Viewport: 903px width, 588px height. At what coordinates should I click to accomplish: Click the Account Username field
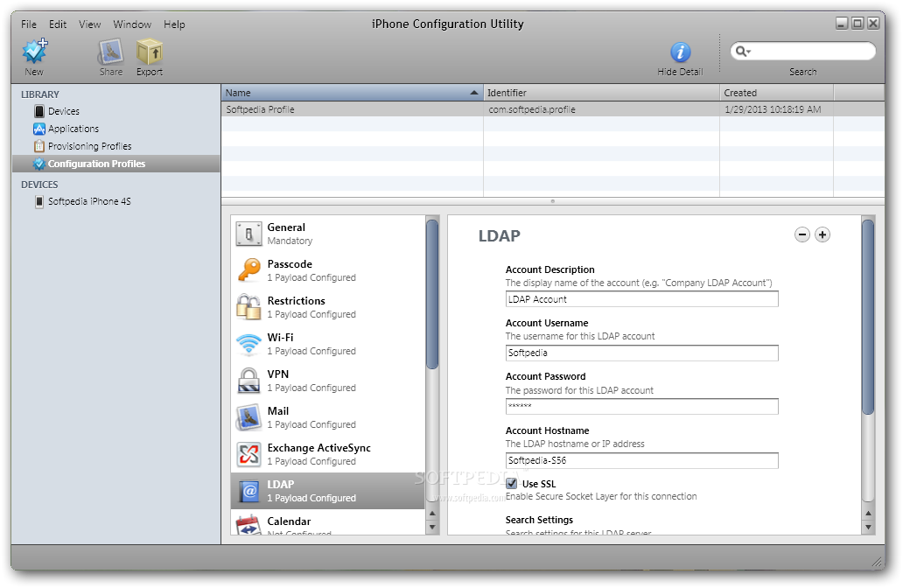coord(641,353)
